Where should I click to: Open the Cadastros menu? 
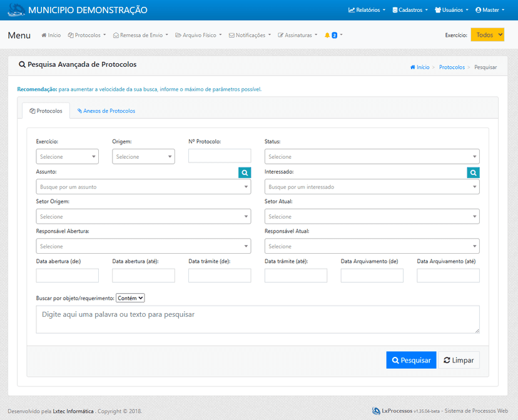[x=410, y=10]
